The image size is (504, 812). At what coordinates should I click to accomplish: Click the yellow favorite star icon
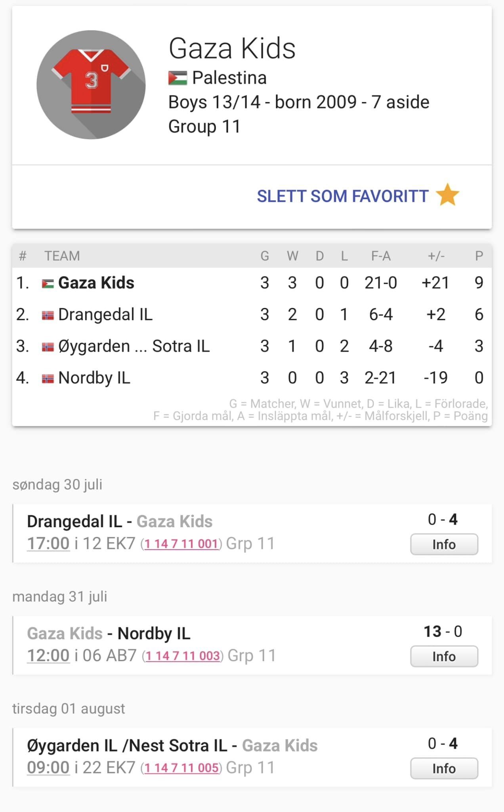(x=447, y=195)
